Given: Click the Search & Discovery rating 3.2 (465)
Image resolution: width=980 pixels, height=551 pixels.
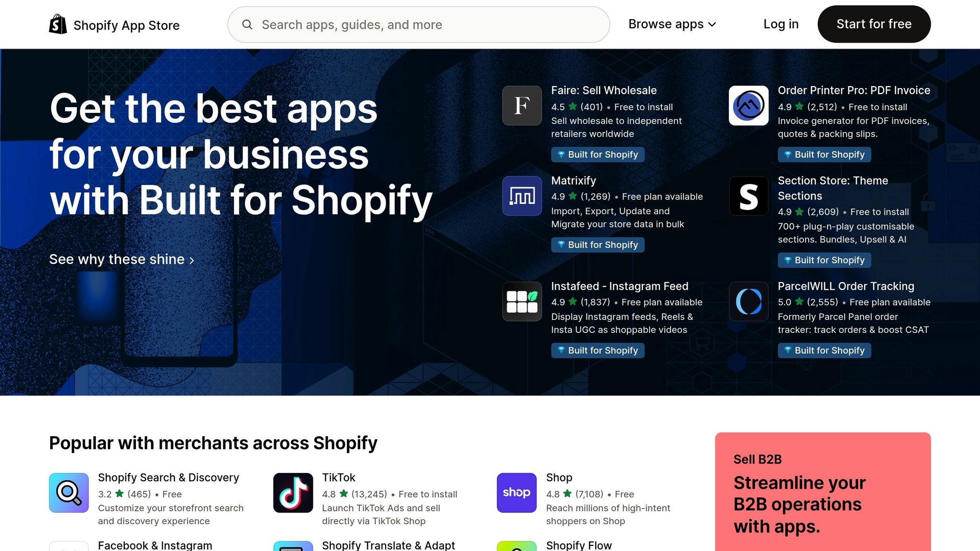Looking at the screenshot, I should point(124,494).
